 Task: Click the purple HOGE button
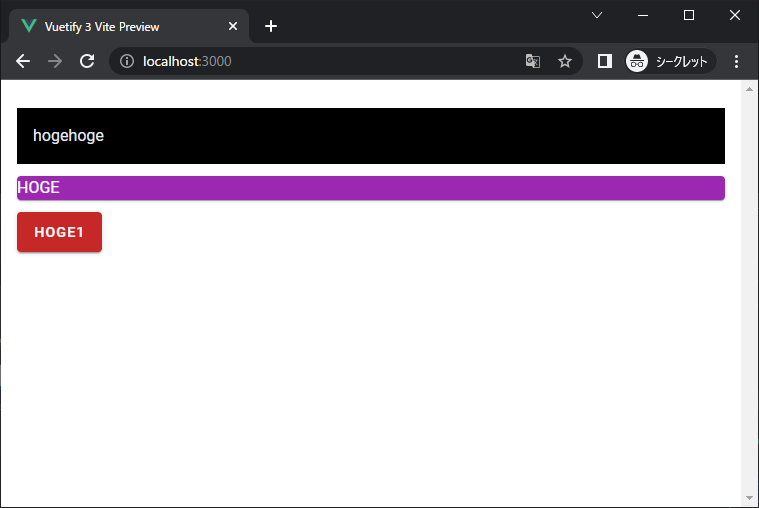[371, 188]
